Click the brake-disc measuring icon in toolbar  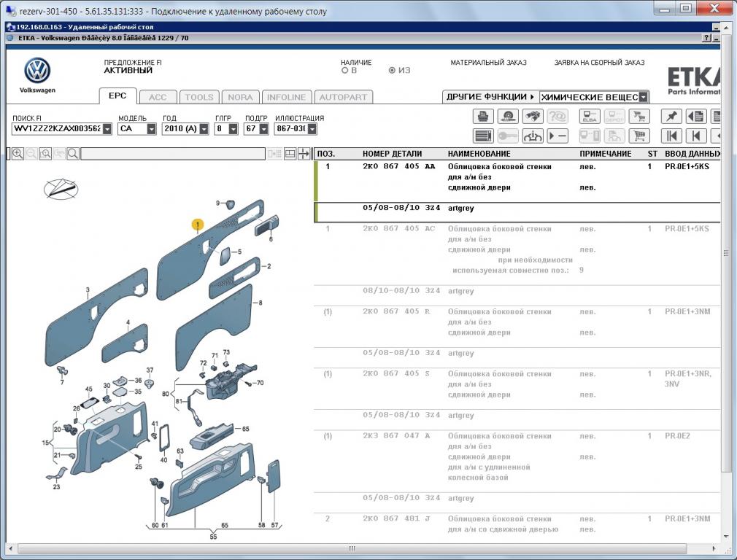pyautogui.click(x=508, y=116)
